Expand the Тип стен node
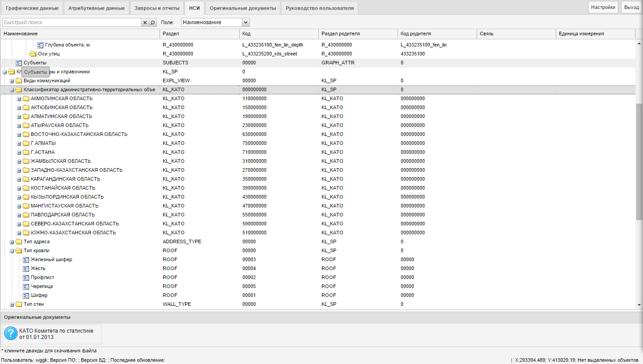The height and width of the screenshot is (364, 643). click(x=12, y=305)
